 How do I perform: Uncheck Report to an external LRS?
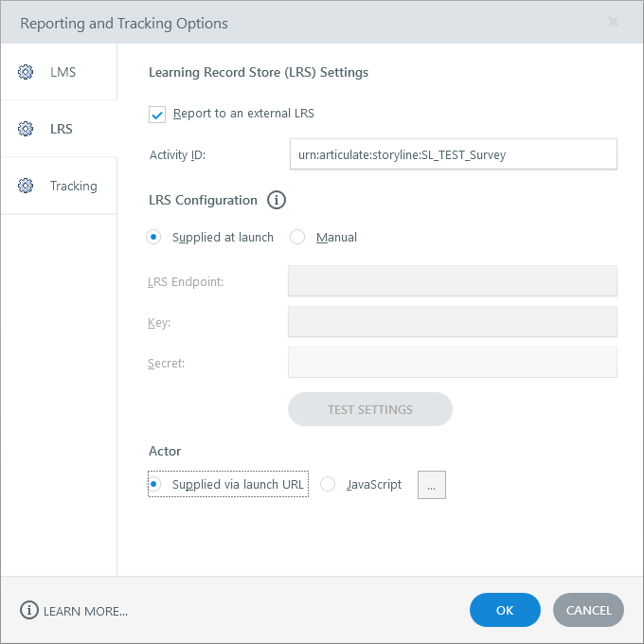coord(157,114)
